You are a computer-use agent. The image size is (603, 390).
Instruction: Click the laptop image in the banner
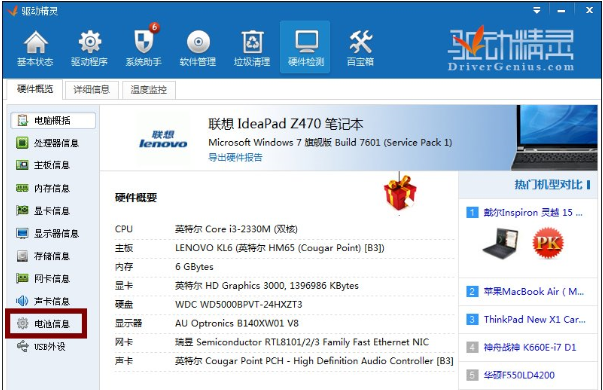[x=554, y=138]
